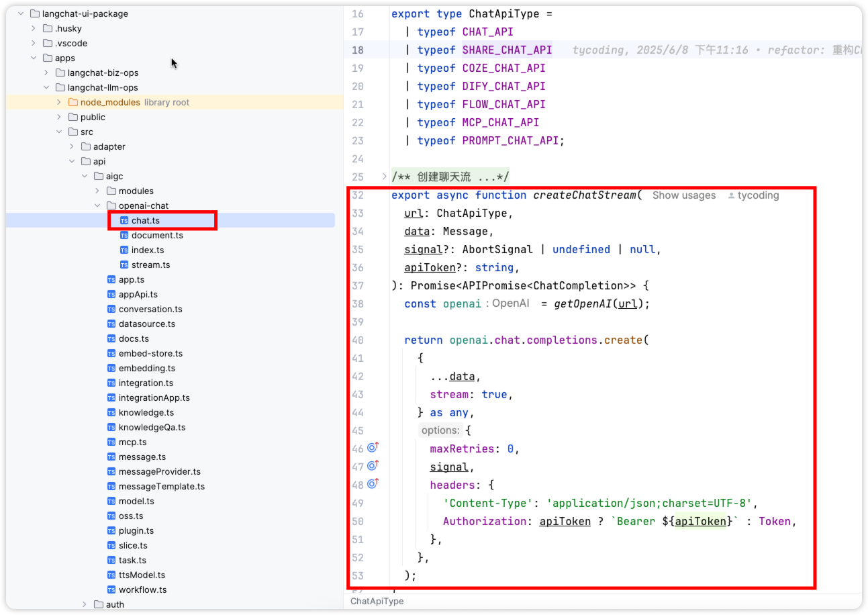Click the .husky folder icon
Viewport: 868px width, 615px height.
[48, 28]
